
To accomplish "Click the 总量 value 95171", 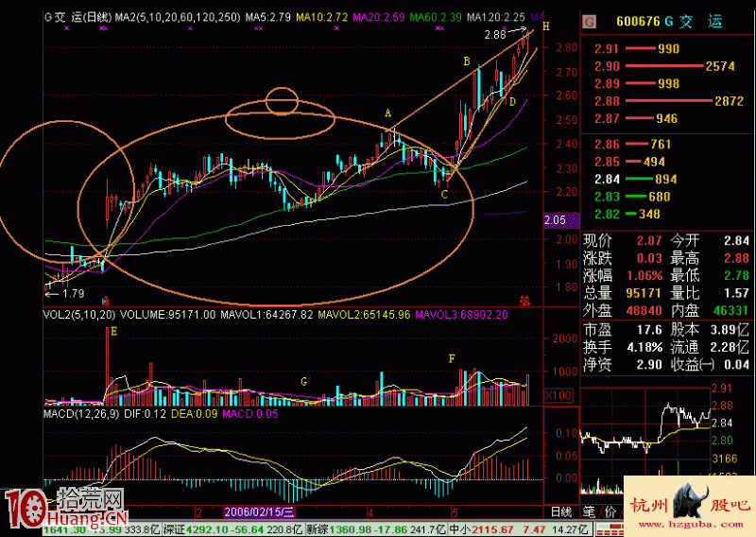I will click(644, 293).
